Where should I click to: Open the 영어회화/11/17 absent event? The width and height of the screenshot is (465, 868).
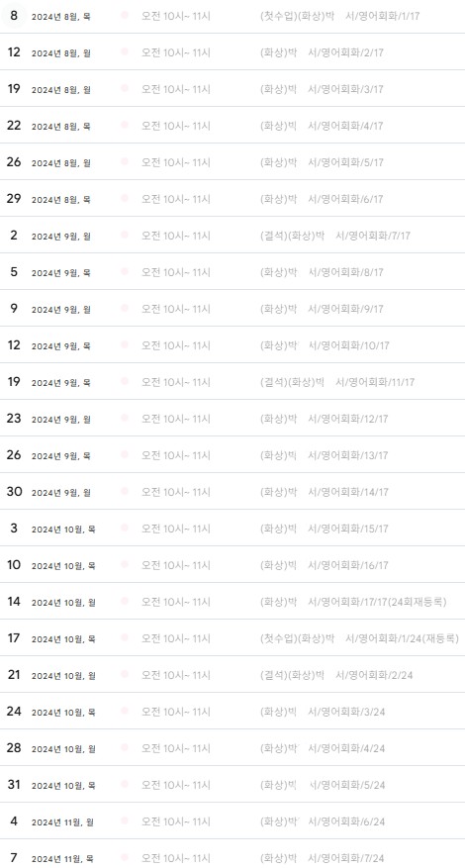(x=337, y=381)
